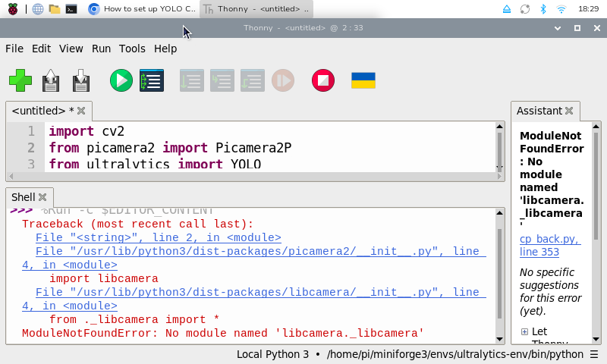
Task: Open the eject media tray icon
Action: [507, 9]
